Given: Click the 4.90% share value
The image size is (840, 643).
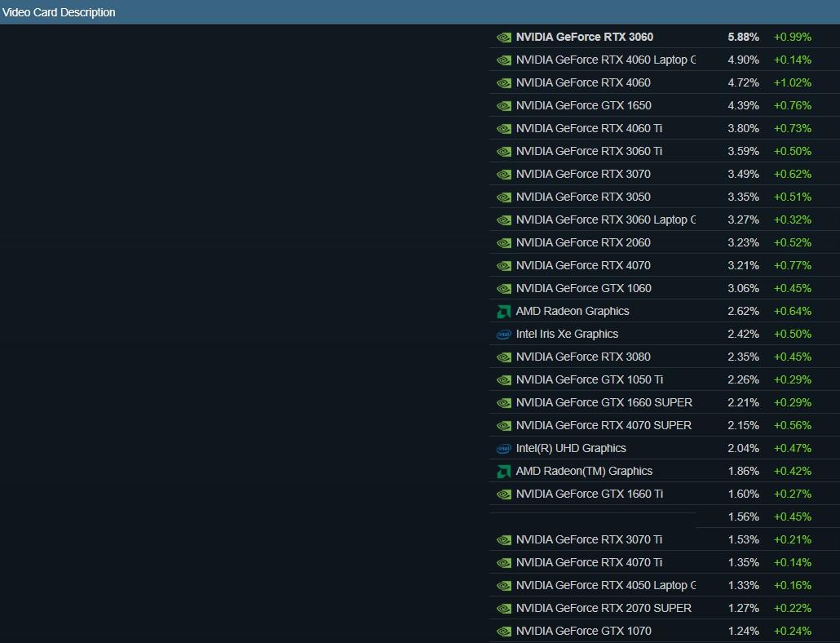Looking at the screenshot, I should 743,60.
